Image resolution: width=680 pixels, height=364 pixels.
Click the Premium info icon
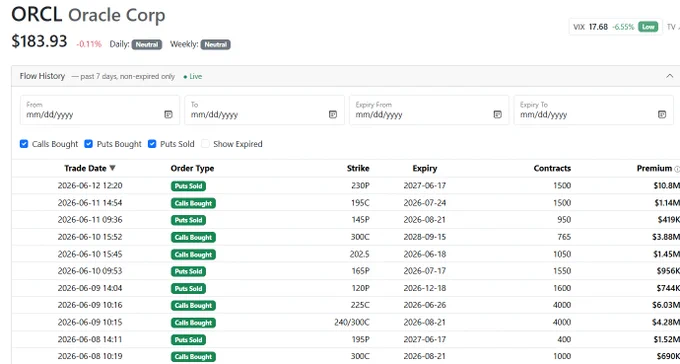(x=677, y=169)
